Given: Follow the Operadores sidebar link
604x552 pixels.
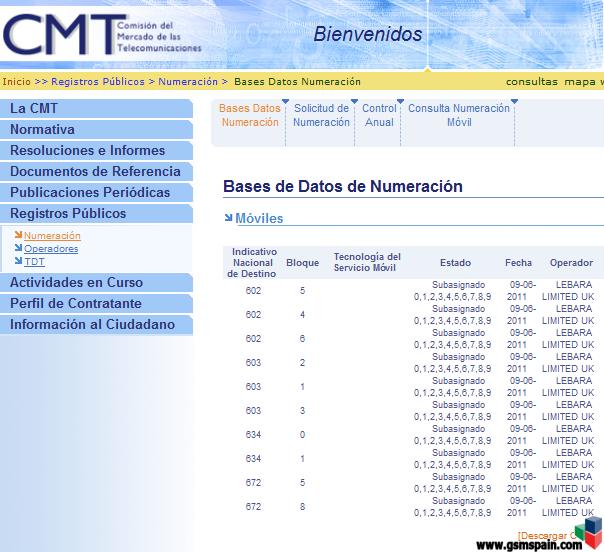Looking at the screenshot, I should point(51,248).
